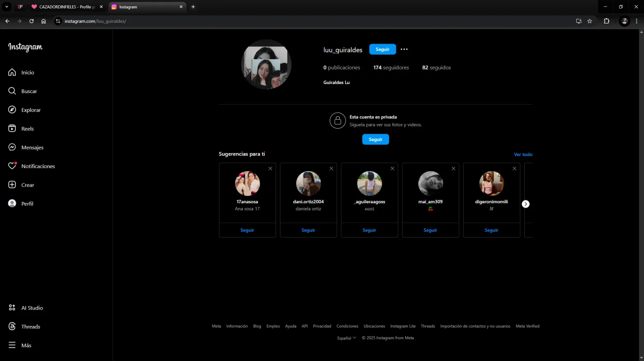Bookmark this page with the star icon
Viewport: 644px width, 361px height.
click(589, 21)
